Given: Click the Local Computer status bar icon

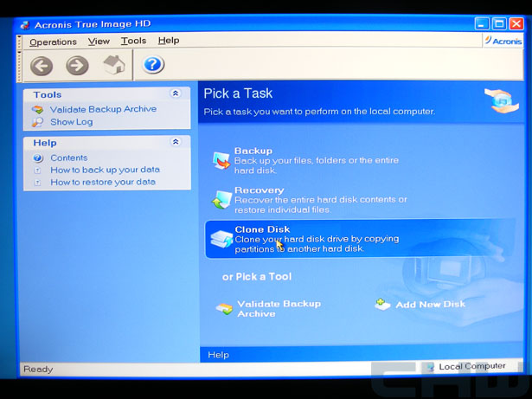Looking at the screenshot, I should coord(431,367).
